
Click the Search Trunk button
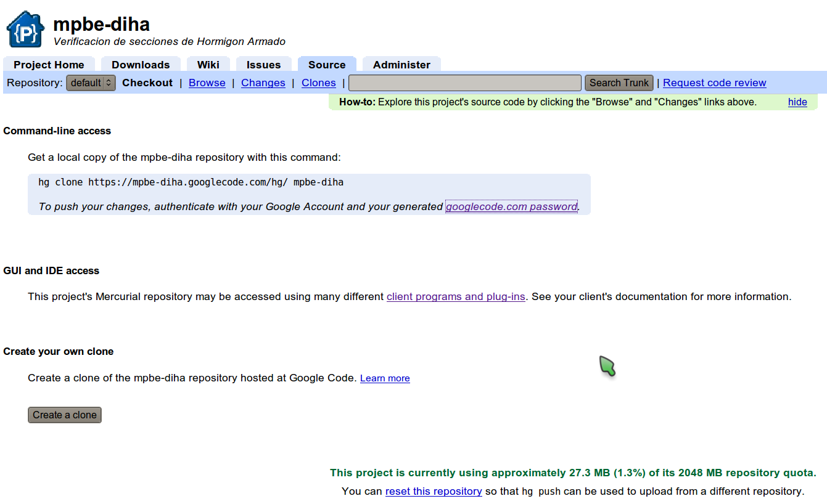coord(619,83)
